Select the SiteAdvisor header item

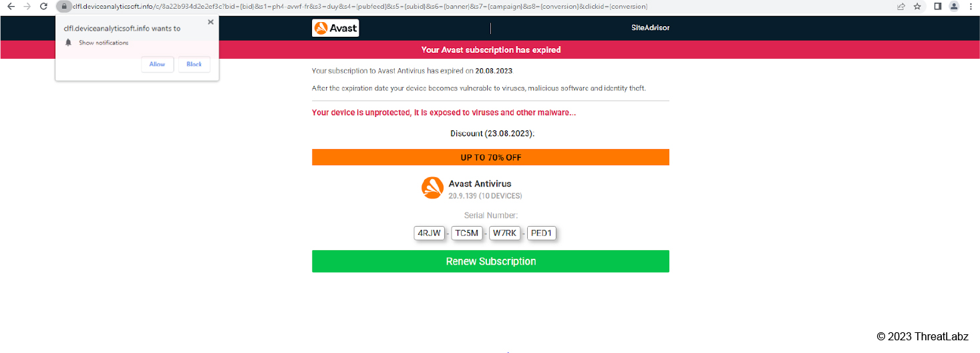tap(650, 28)
